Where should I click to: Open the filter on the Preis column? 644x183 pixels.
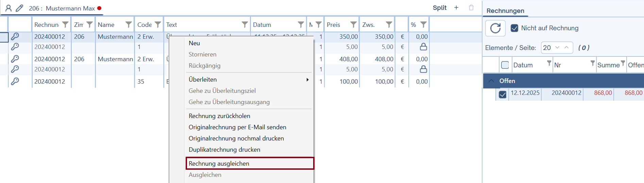coord(354,24)
